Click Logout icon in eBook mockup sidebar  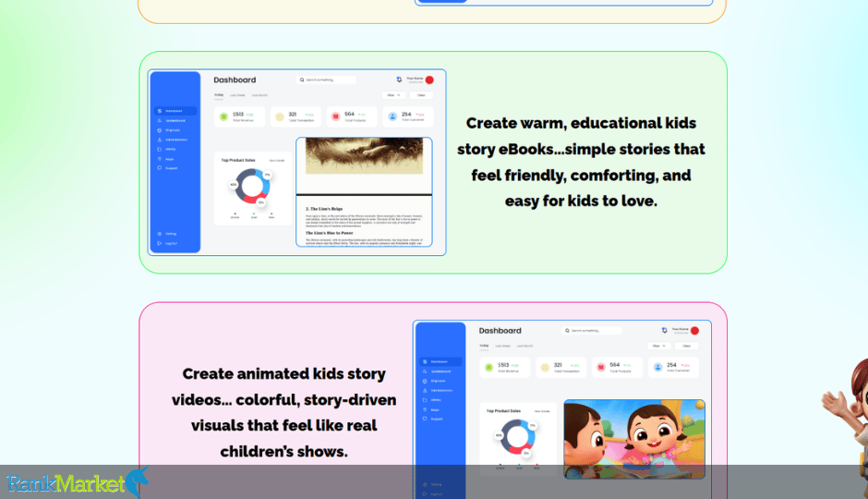click(160, 243)
